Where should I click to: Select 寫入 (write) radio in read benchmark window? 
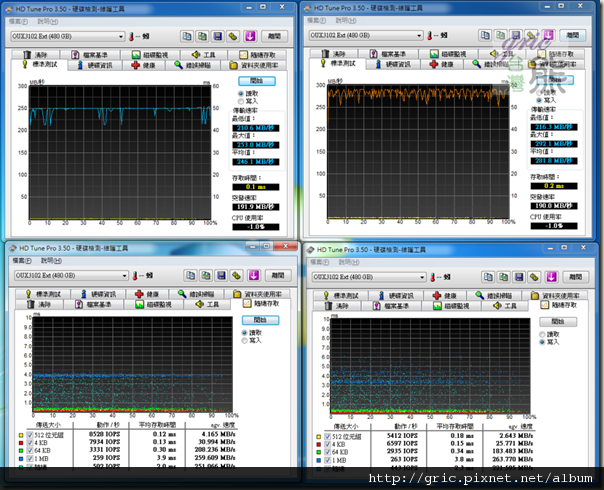click(x=241, y=101)
